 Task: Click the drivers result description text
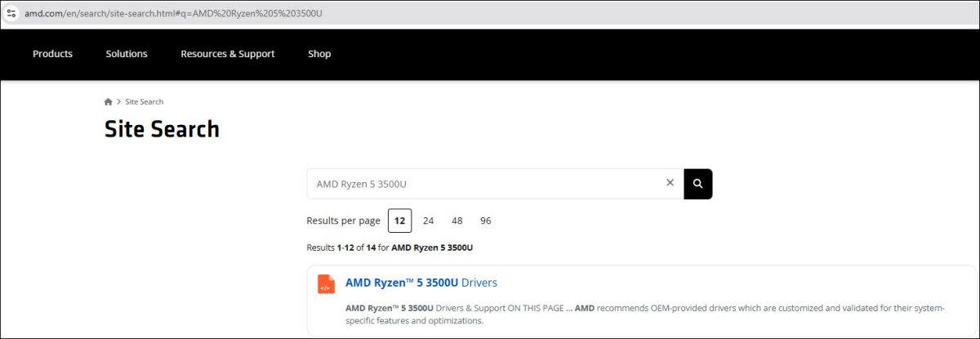click(x=644, y=314)
